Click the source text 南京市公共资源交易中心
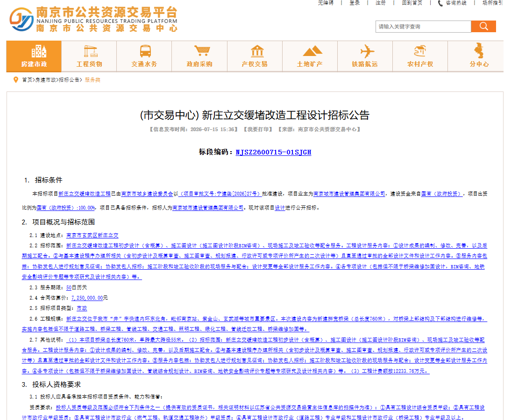The image size is (511, 420). point(327,129)
